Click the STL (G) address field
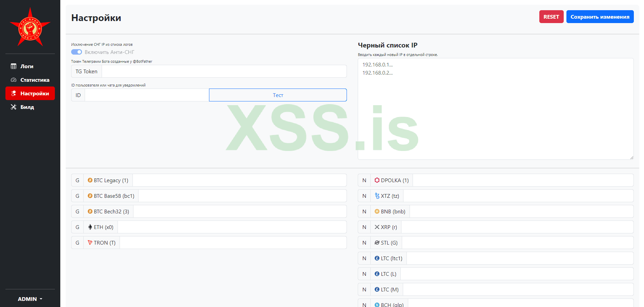The image size is (644, 307). coord(518,243)
